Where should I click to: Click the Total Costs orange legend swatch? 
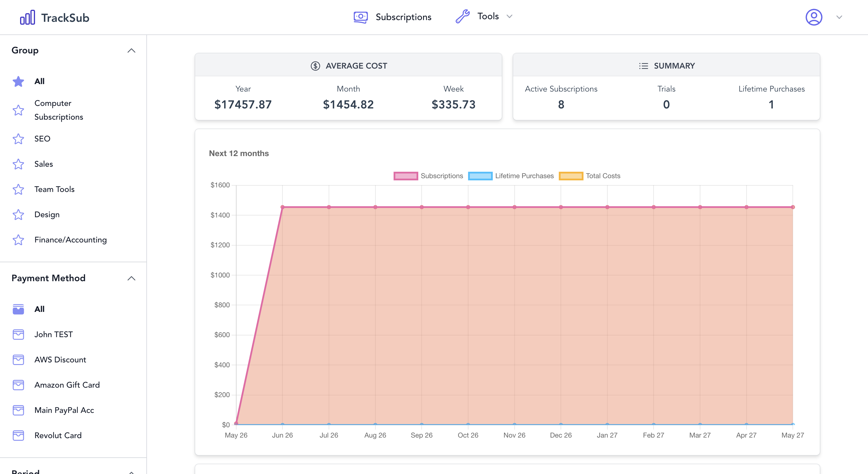(x=571, y=176)
